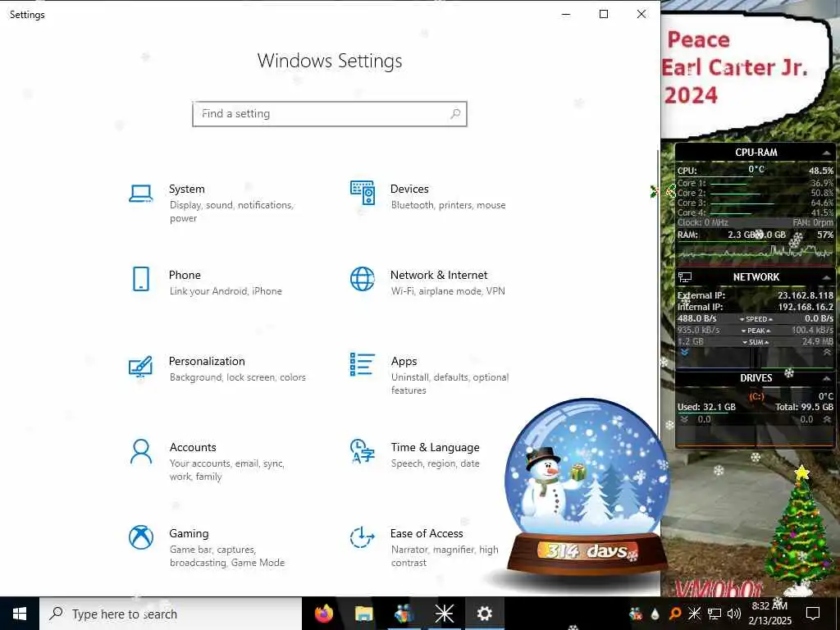Click the External IP value 23.162.8.118
The width and height of the screenshot is (840, 630).
(x=806, y=295)
